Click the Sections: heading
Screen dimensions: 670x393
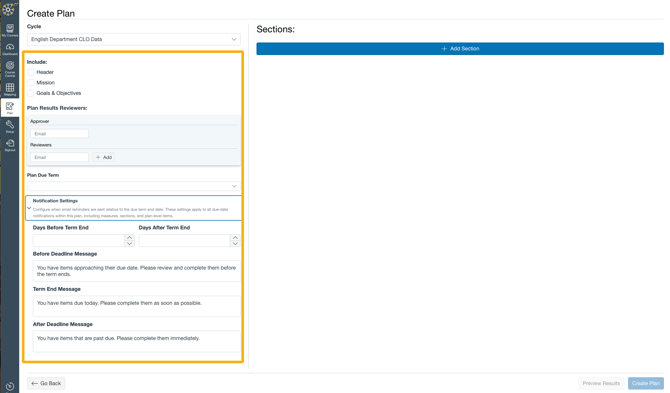coord(276,29)
